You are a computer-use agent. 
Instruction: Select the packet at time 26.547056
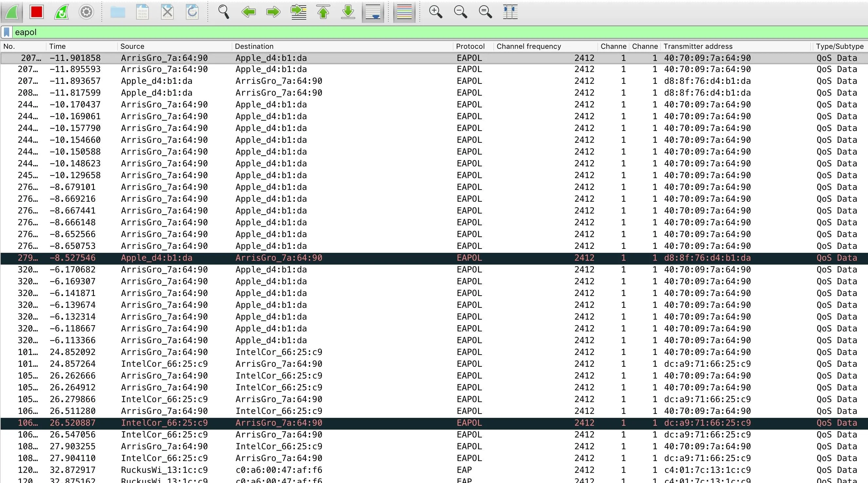click(x=434, y=435)
